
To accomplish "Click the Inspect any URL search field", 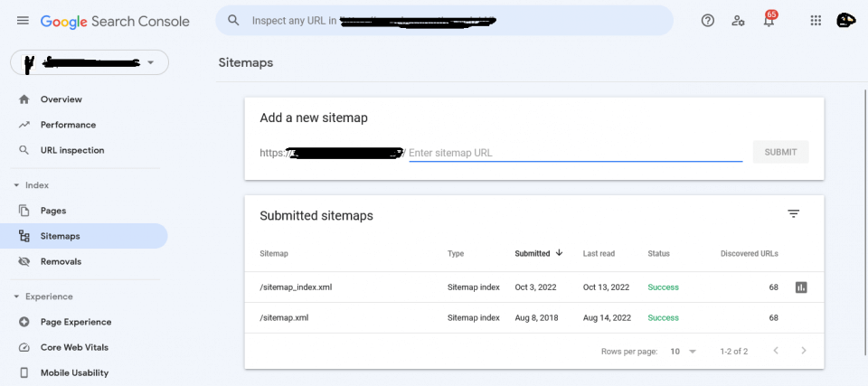I will pos(445,21).
